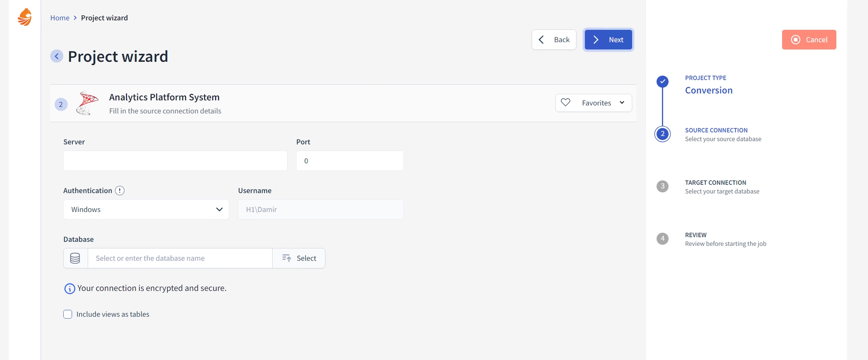
Task: Open database list with Select button
Action: pyautogui.click(x=299, y=258)
